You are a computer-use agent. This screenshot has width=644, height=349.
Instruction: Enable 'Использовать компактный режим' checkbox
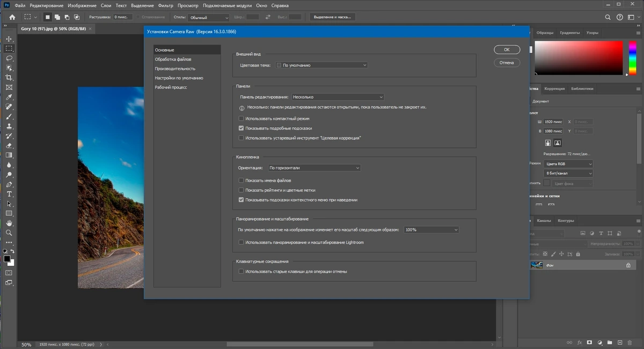[241, 118]
